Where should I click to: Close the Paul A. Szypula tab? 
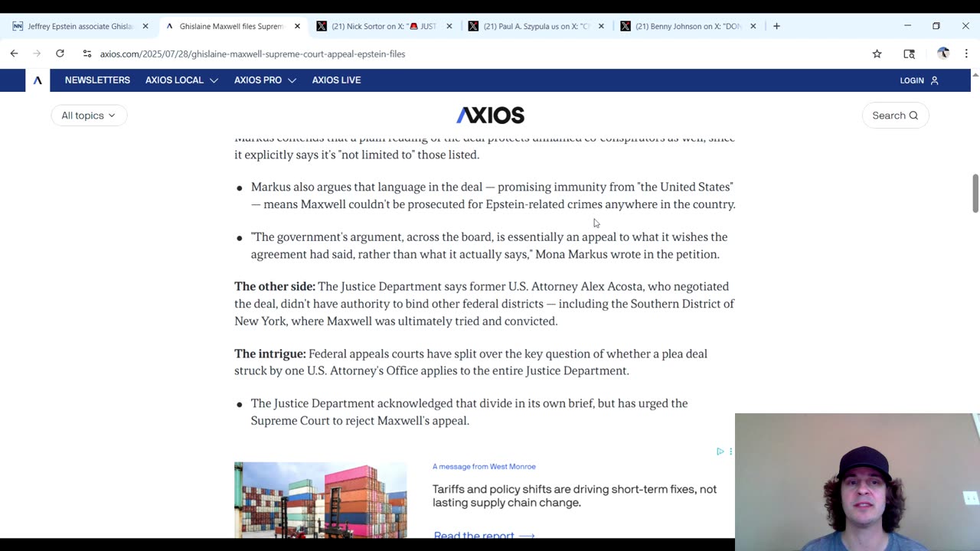click(601, 26)
